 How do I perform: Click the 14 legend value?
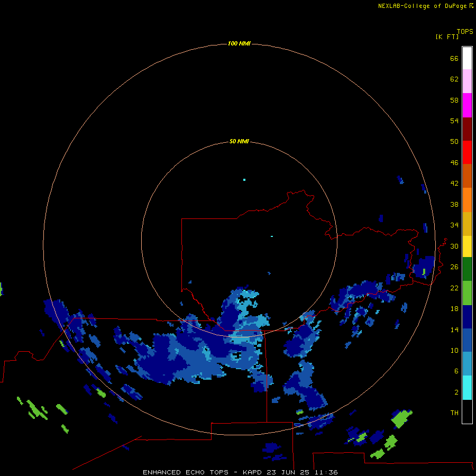point(454,329)
